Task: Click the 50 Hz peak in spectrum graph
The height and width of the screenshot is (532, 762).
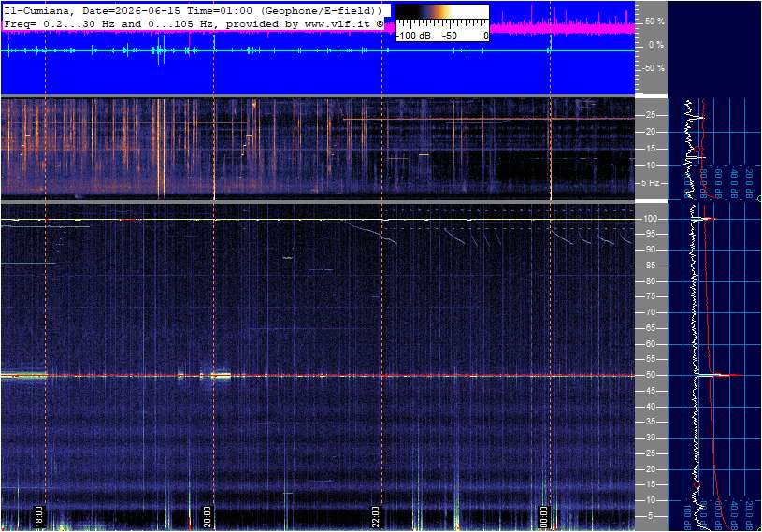Action: coord(719,375)
